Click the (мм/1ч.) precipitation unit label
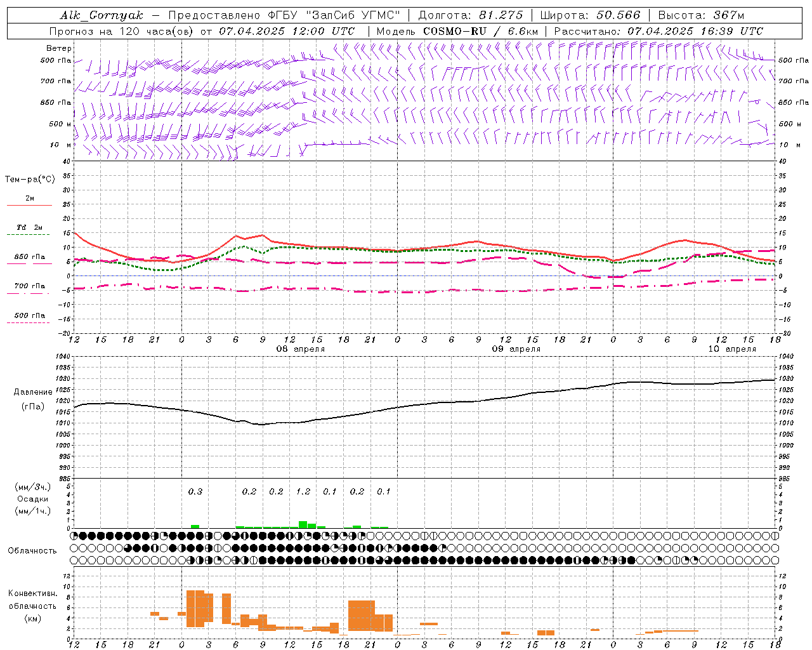This screenshot has width=812, height=650. [x=32, y=511]
